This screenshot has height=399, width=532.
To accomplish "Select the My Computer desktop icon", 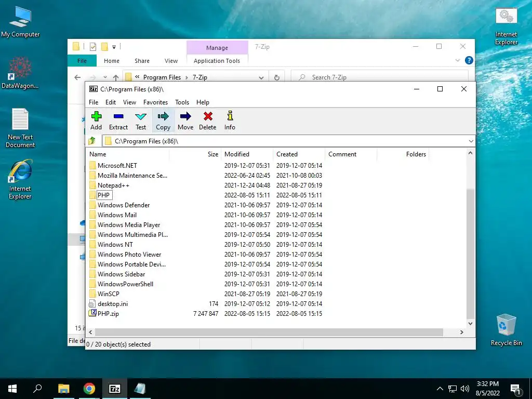I will (20, 21).
